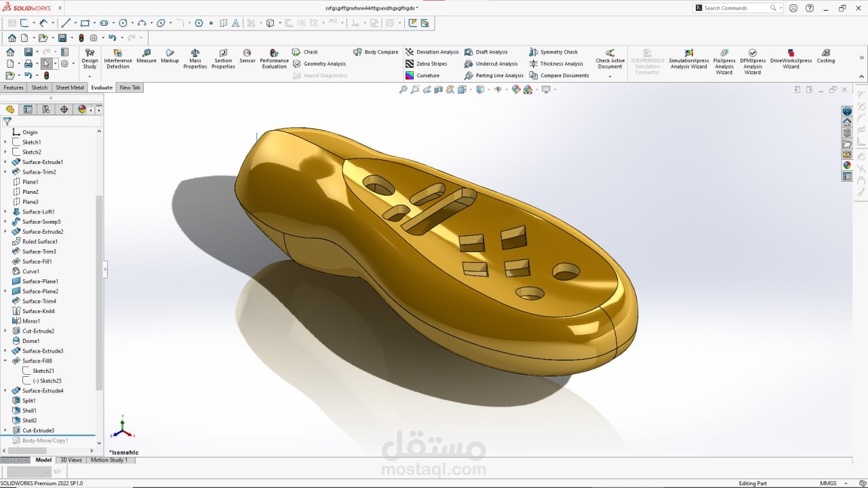Launch FloXpress Analysis Wizard

(724, 62)
